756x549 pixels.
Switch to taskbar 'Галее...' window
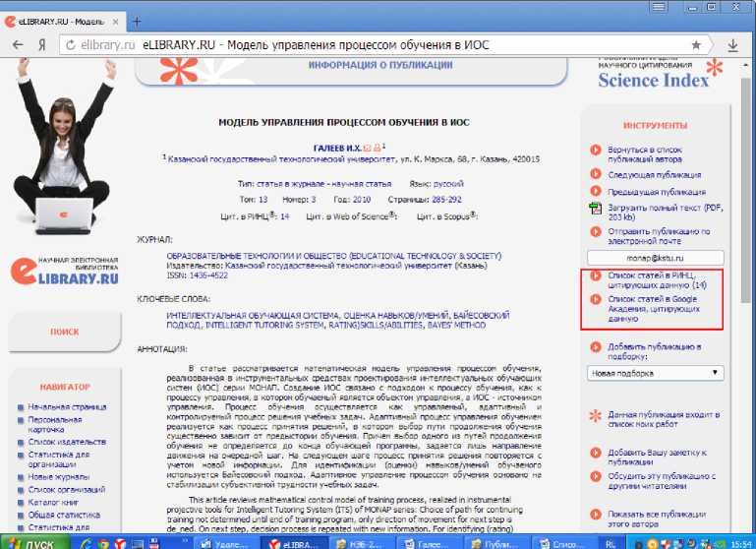426,544
